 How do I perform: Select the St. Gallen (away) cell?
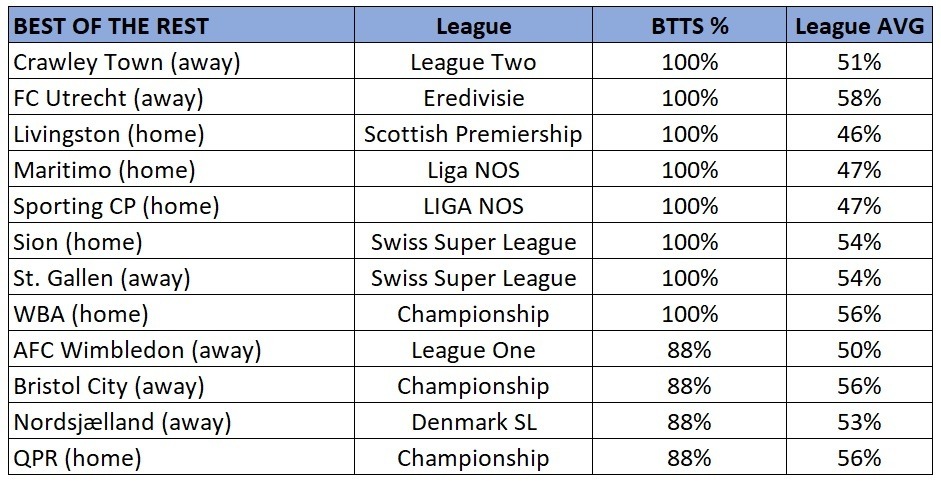tap(181, 277)
